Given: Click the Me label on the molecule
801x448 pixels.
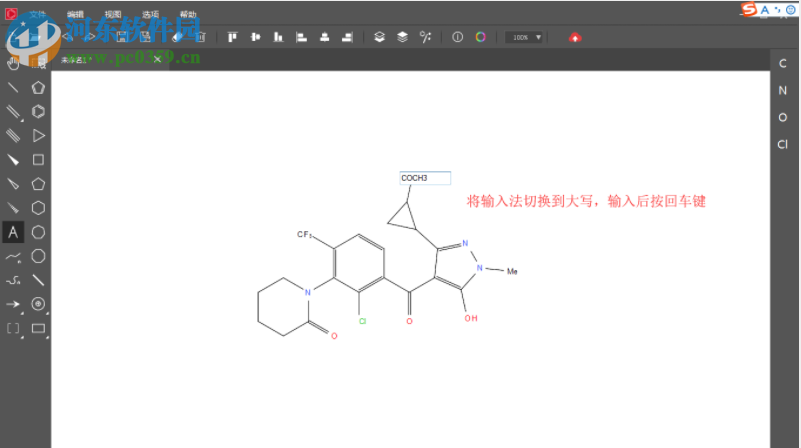Looking at the screenshot, I should (512, 271).
